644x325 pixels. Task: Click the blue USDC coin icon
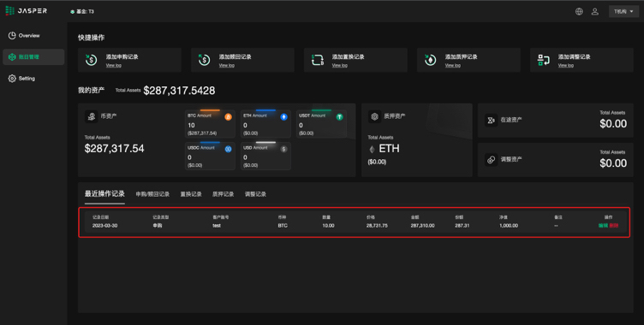click(x=228, y=149)
